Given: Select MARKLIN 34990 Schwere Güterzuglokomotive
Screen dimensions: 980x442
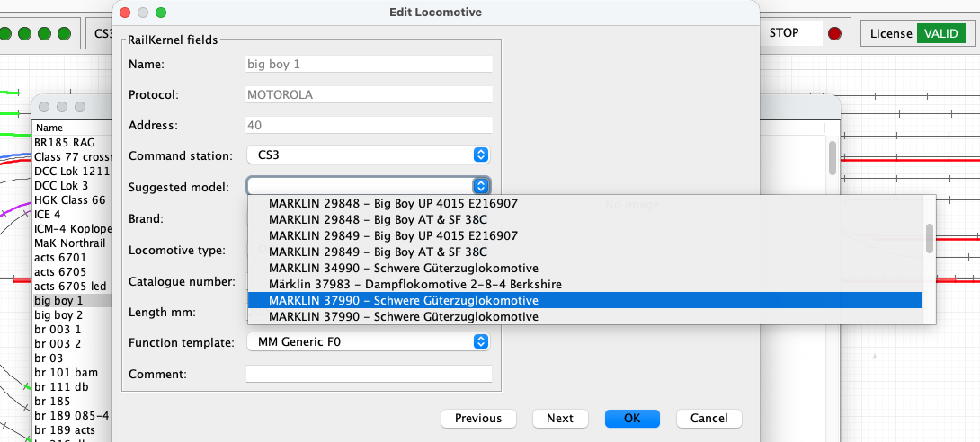Looking at the screenshot, I should tap(585, 269).
